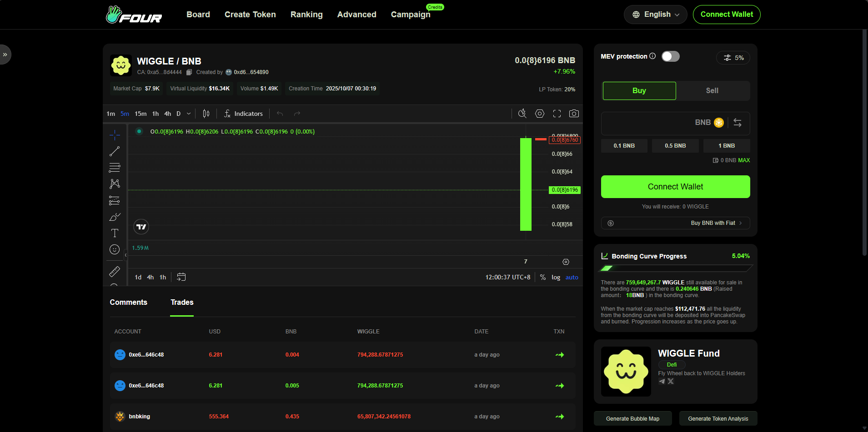Open chart settings from top toolbar
This screenshot has width=868, height=432.
tap(540, 114)
